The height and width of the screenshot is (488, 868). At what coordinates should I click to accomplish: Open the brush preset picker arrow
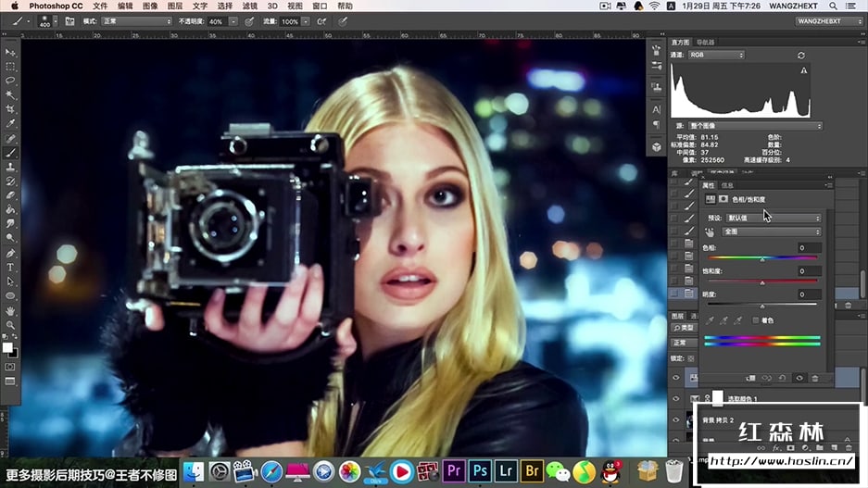click(x=55, y=21)
